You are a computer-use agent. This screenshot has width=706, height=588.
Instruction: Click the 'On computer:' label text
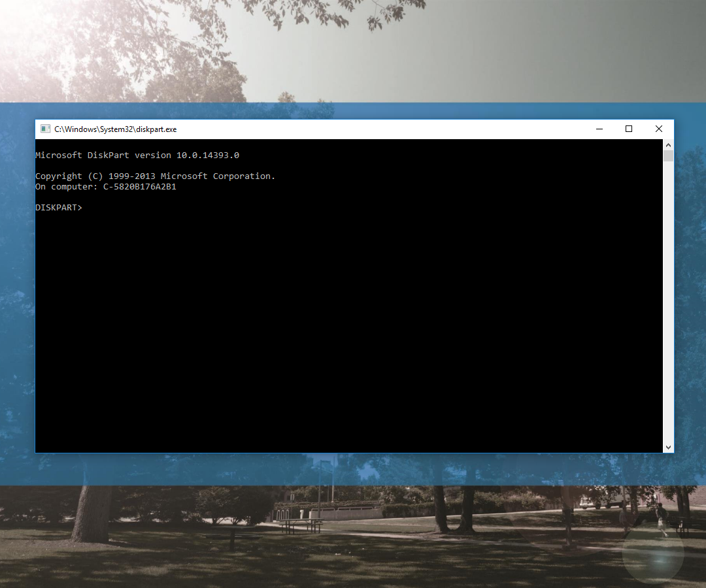pos(65,186)
